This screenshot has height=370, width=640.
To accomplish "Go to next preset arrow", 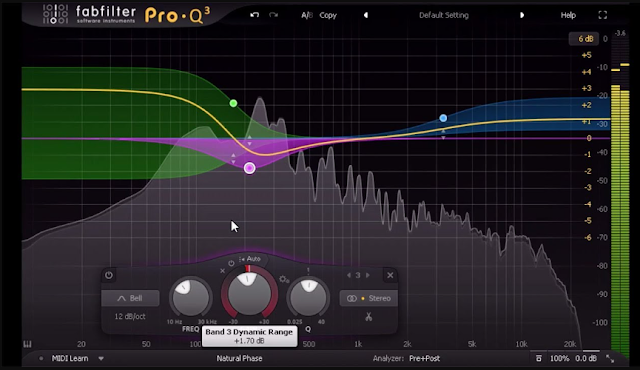I will (x=522, y=15).
